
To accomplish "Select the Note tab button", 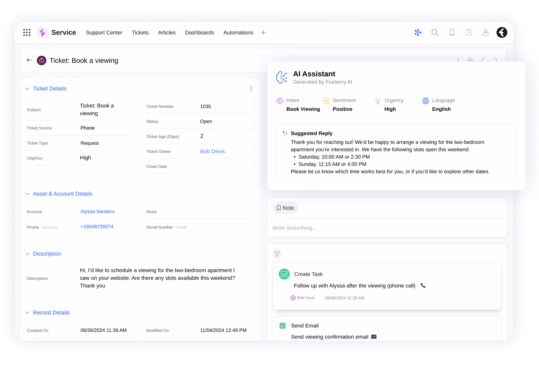I will pos(285,208).
